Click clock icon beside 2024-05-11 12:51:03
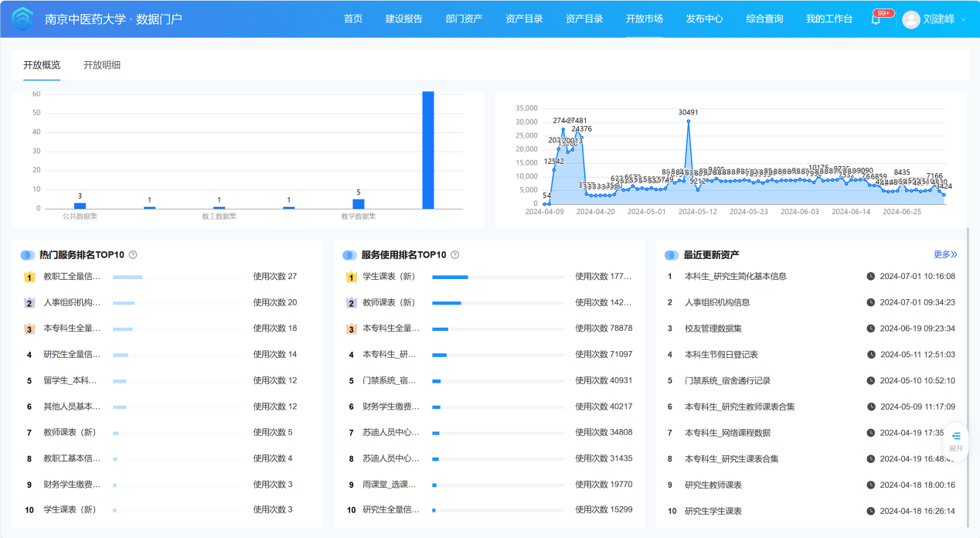The height and width of the screenshot is (538, 980). (x=871, y=355)
